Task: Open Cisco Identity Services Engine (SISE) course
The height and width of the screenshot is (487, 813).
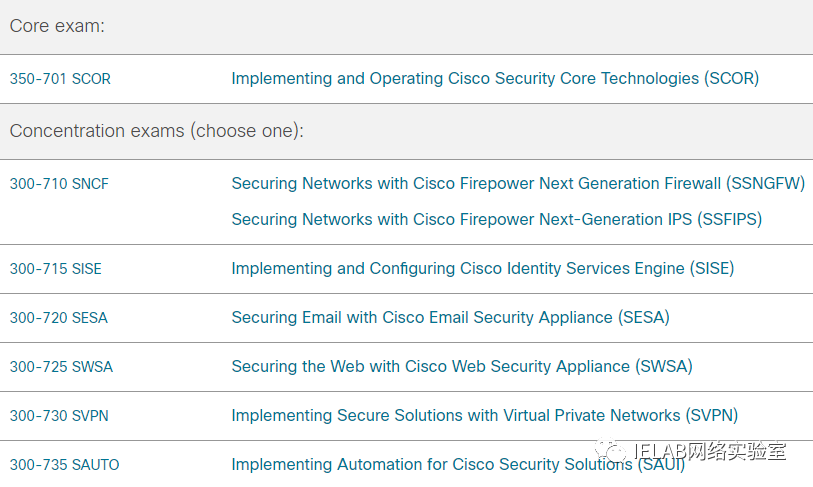Action: tap(483, 268)
